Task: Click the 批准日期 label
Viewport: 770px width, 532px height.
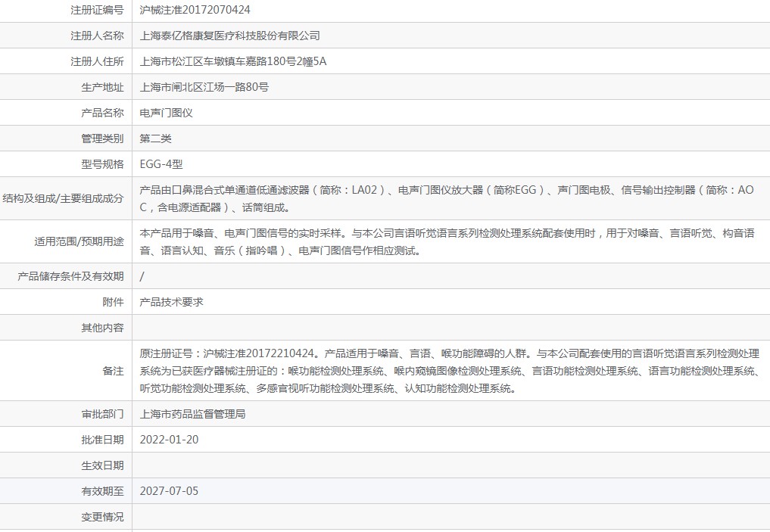Action: tap(103, 440)
